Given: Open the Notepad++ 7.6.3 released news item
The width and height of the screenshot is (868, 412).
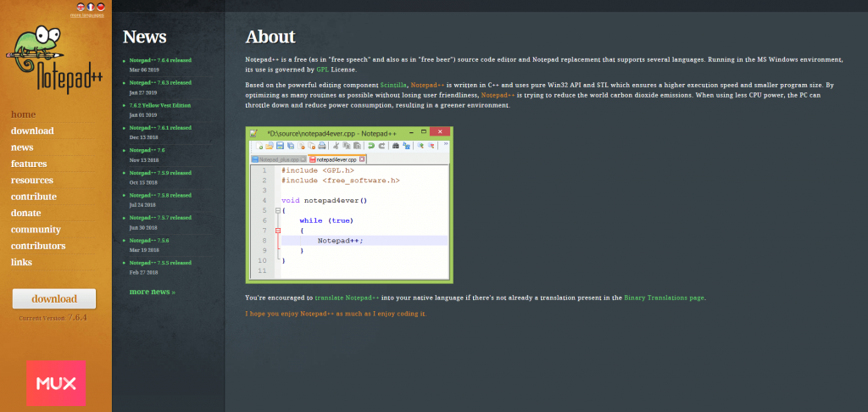Looking at the screenshot, I should pyautogui.click(x=160, y=82).
